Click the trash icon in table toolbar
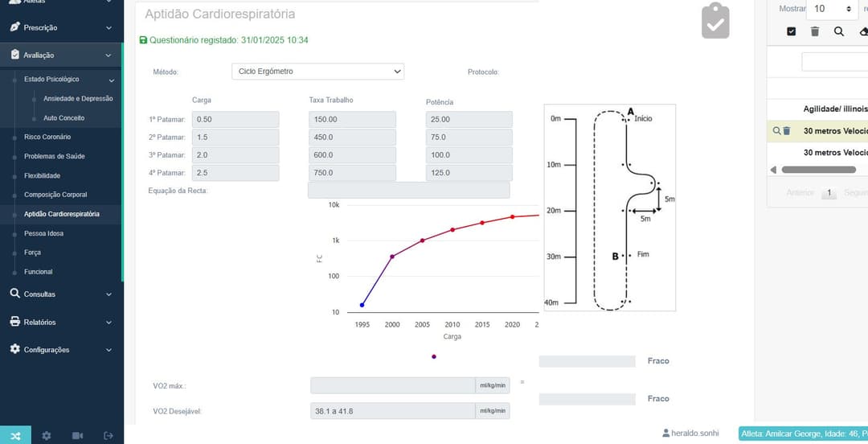The height and width of the screenshot is (444, 868). 815,31
